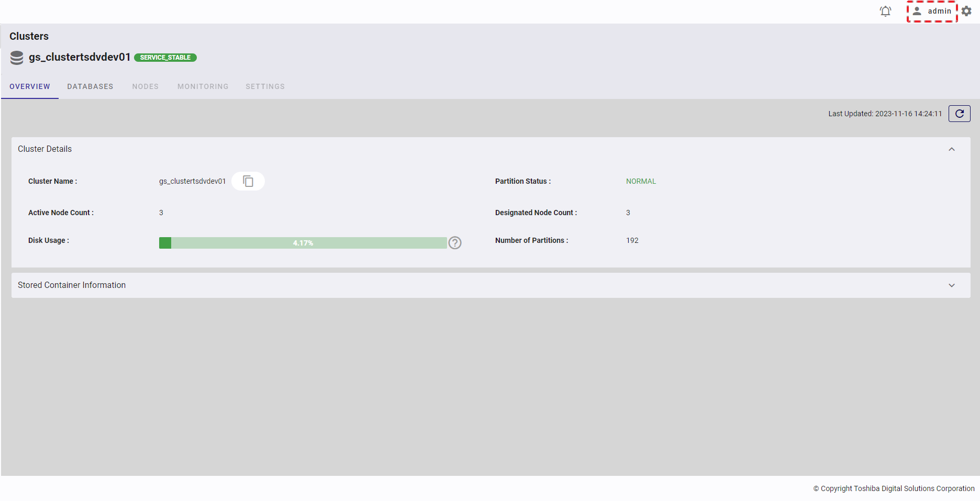Click the Clusters page heading
Screen dimensions: 980x501
29,36
